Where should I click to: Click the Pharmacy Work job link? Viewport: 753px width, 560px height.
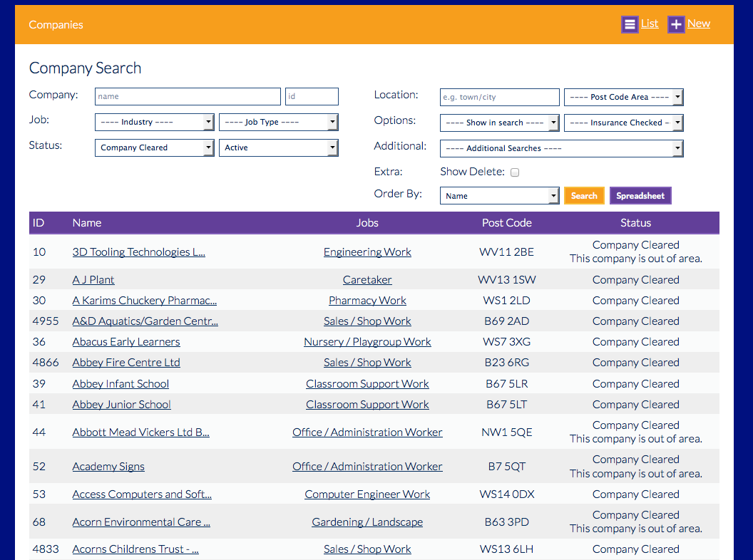pos(367,301)
